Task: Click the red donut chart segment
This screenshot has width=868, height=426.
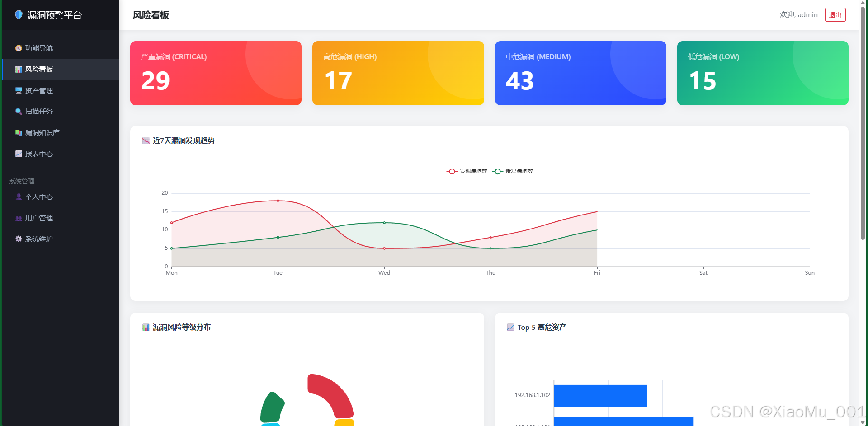Action: tap(335, 394)
